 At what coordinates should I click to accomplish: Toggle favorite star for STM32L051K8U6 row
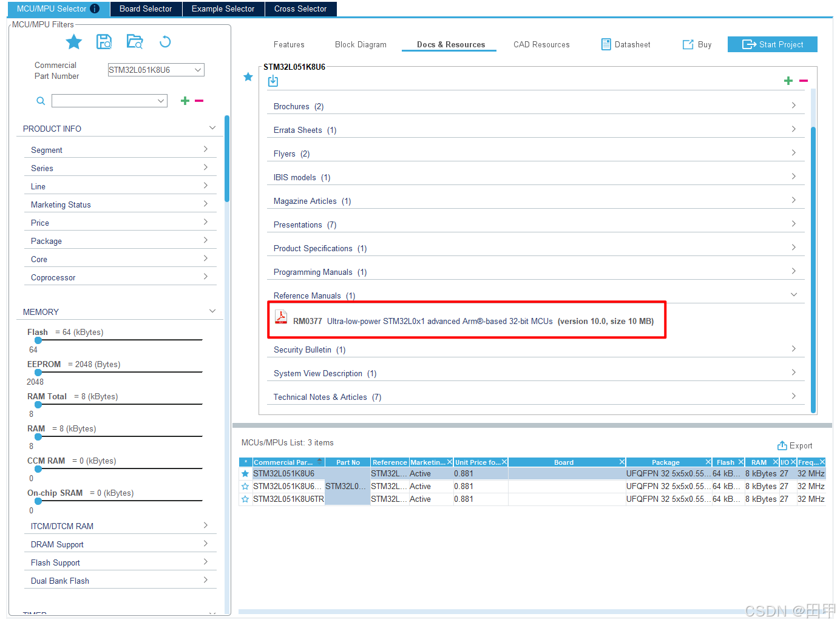tap(245, 474)
